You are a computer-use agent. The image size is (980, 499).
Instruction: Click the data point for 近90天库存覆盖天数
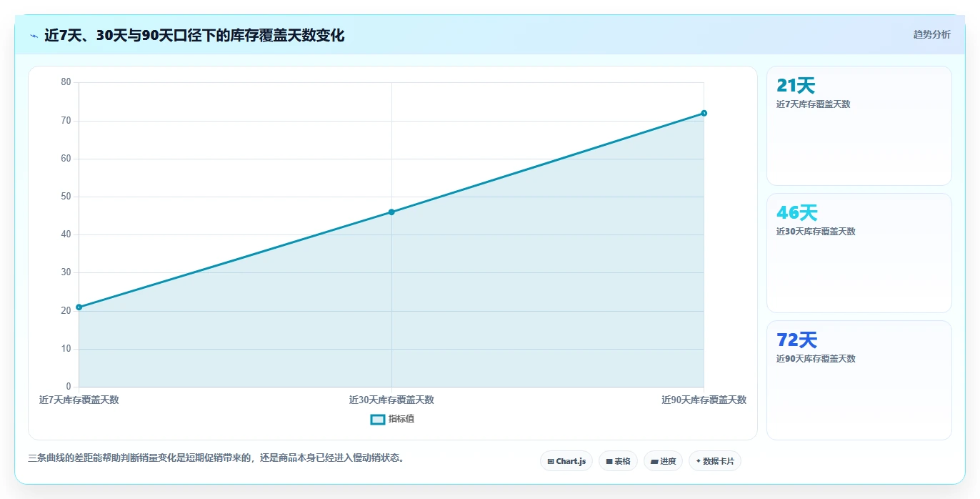(704, 113)
